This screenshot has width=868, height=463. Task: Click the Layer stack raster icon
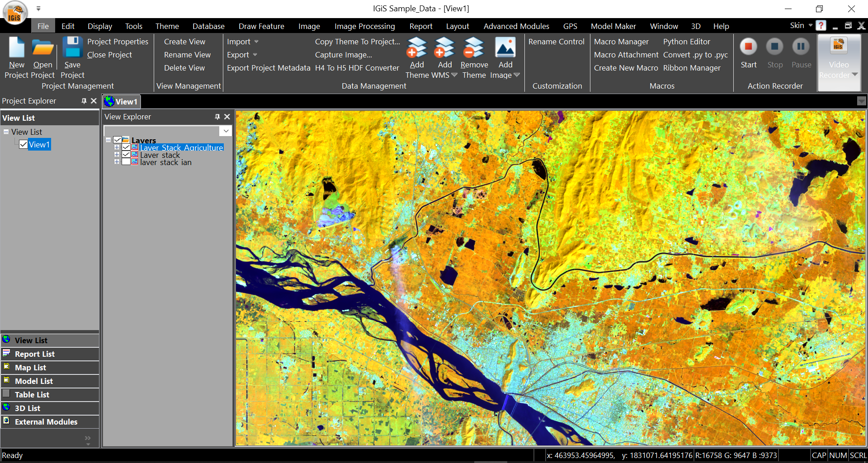click(x=135, y=155)
